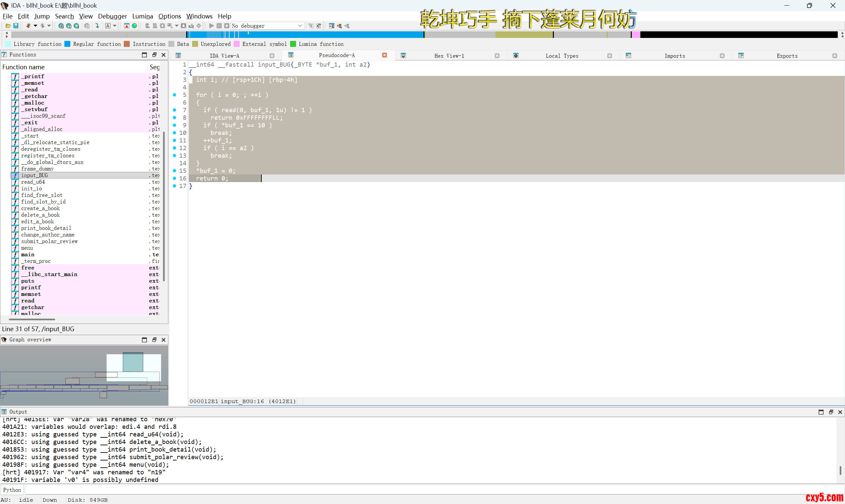Click the green circle toolbar icon
The height and width of the screenshot is (504, 845).
[135, 26]
